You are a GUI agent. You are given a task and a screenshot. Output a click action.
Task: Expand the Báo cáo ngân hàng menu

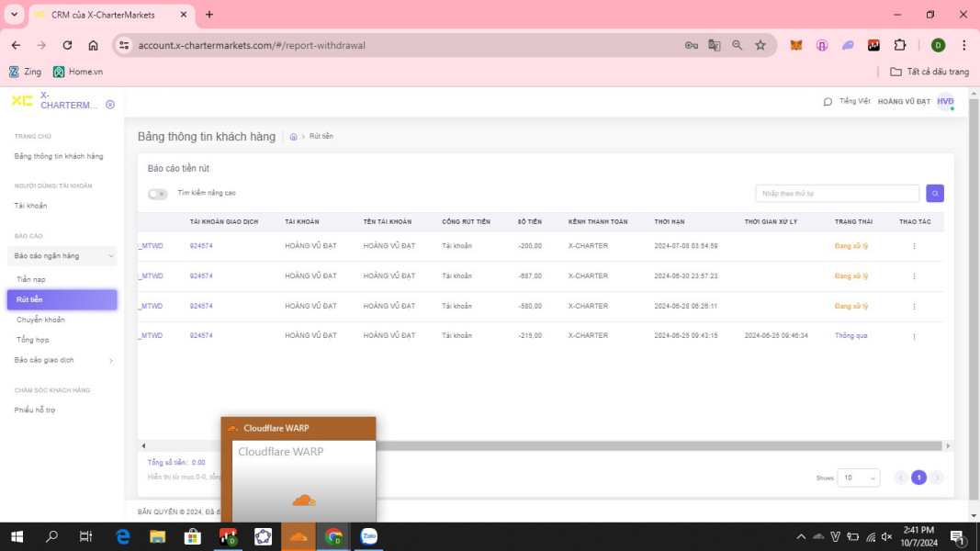62,256
